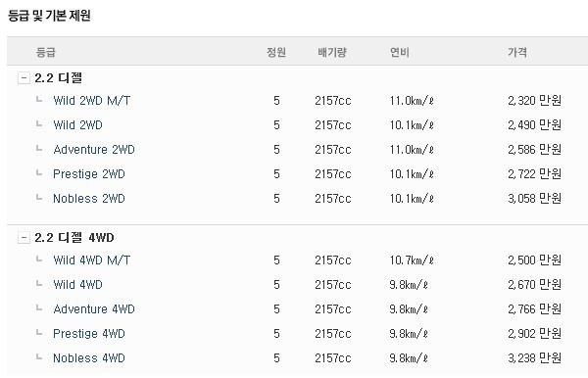
Task: Collapse the 2.2 디젤 group
Action: 24,78
